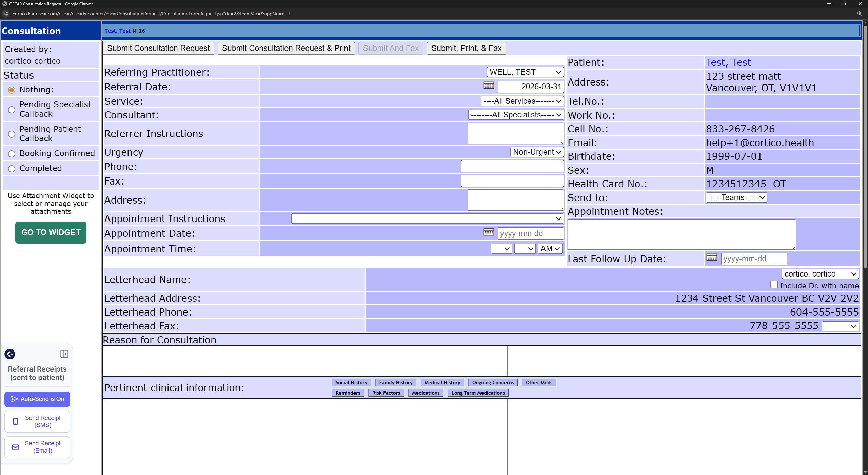The height and width of the screenshot is (475, 868).
Task: Collapse the Referral Receipts side panel
Action: click(x=64, y=354)
